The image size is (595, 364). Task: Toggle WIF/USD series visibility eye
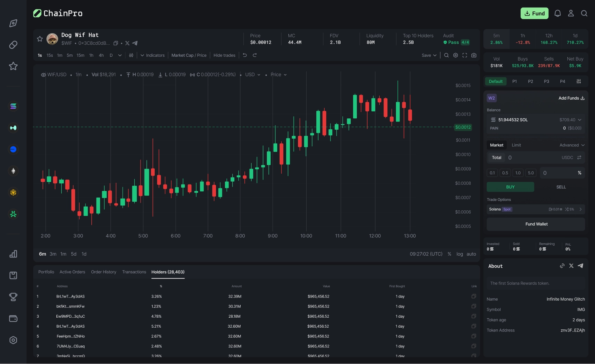(43, 75)
